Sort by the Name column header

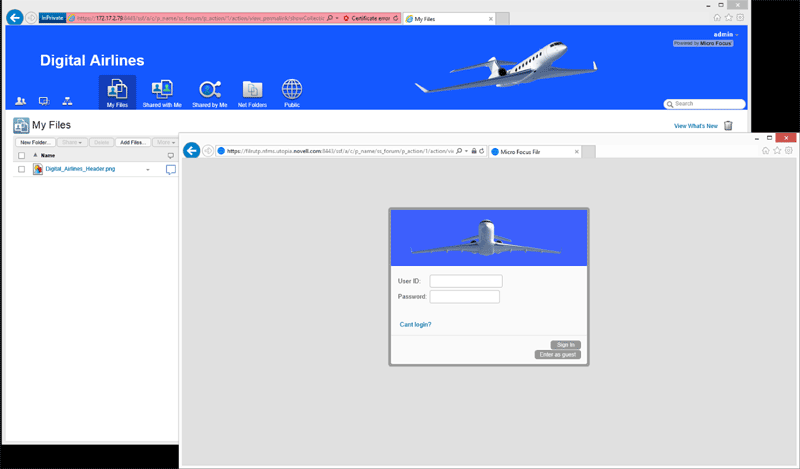tap(48, 155)
